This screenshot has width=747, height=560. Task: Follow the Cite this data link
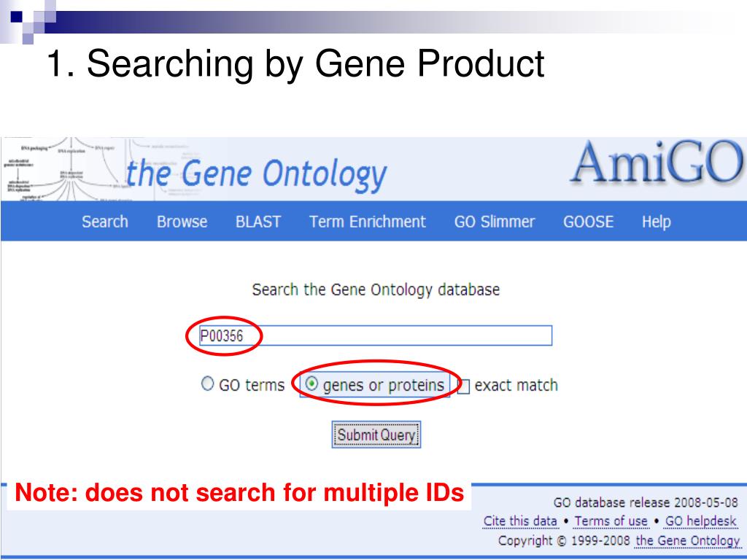click(x=520, y=521)
